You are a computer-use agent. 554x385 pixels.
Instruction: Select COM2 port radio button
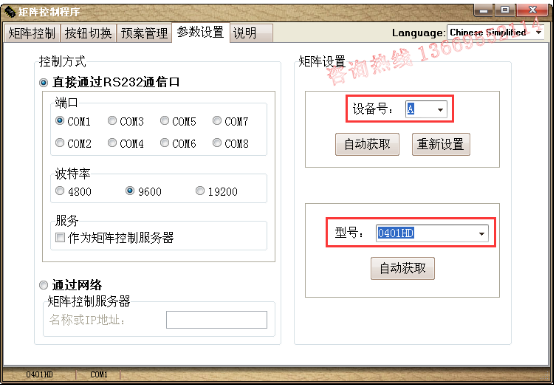[x=59, y=143]
